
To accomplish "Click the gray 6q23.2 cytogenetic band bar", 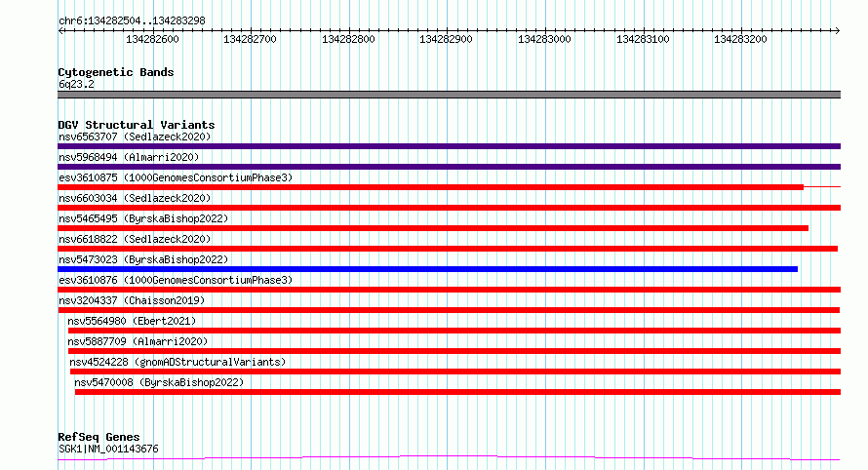I will point(449,95).
